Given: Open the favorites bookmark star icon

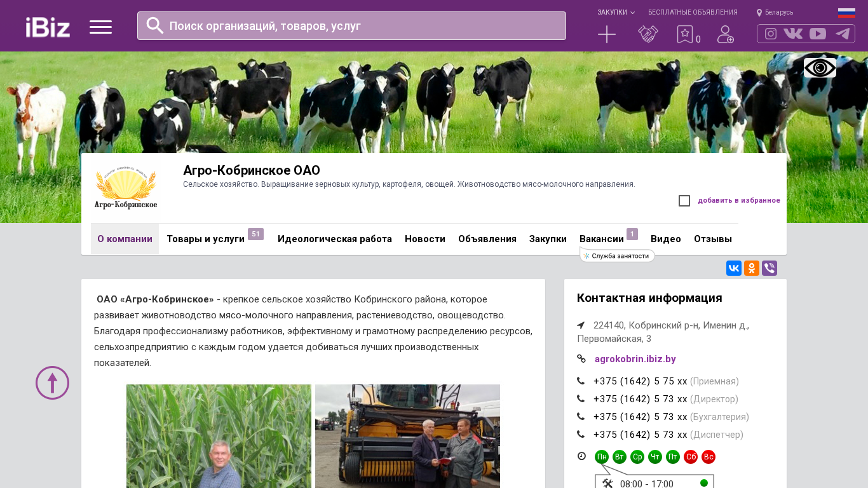Looking at the screenshot, I should [685, 34].
